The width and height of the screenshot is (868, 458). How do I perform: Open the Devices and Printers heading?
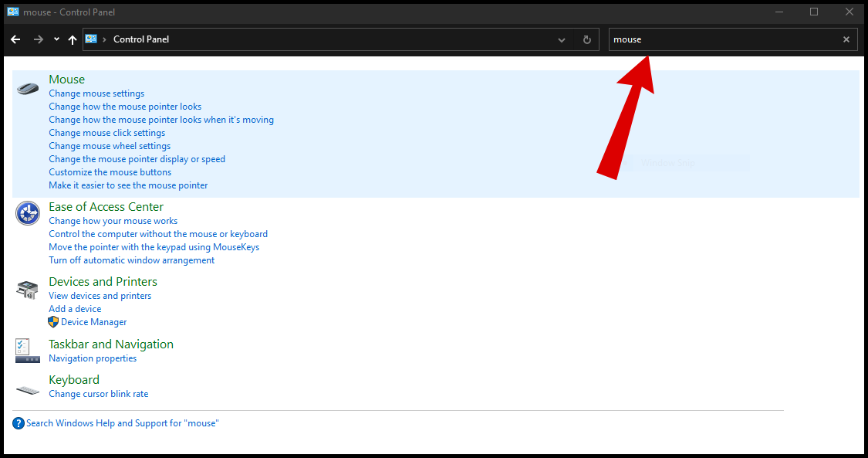click(x=103, y=281)
